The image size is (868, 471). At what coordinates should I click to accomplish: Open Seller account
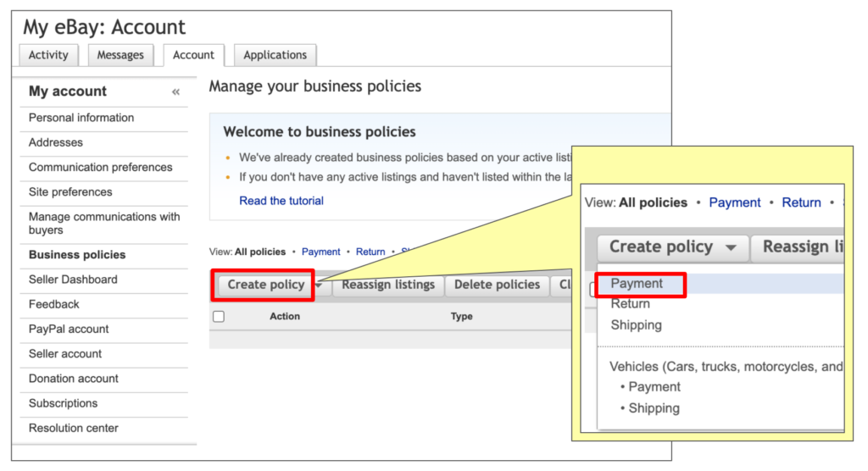click(65, 353)
